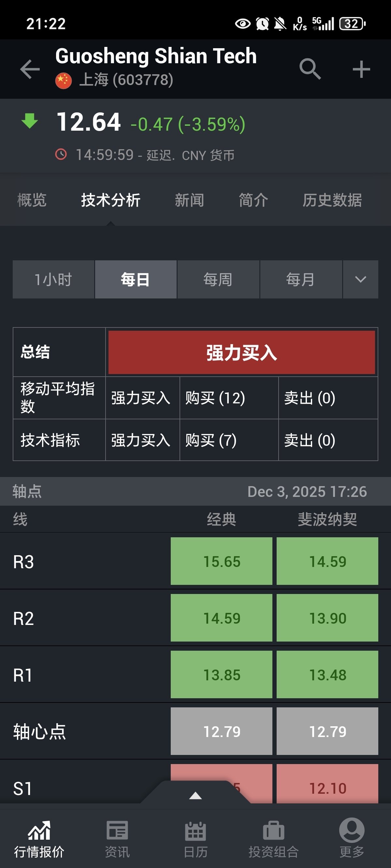
Task: Tap the green R3 classic 15.65 cell
Action: click(x=222, y=561)
